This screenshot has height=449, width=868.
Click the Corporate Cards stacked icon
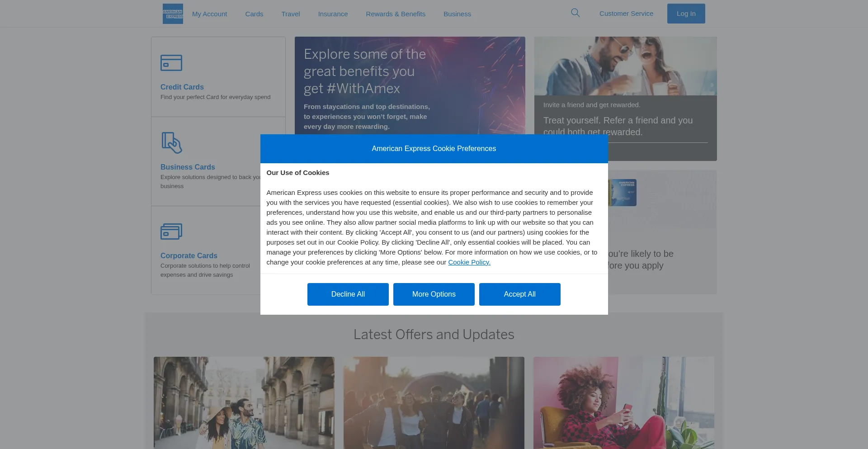(171, 232)
